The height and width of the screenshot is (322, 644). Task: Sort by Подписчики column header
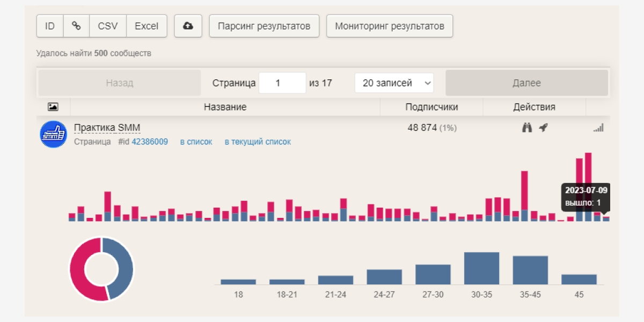point(431,107)
